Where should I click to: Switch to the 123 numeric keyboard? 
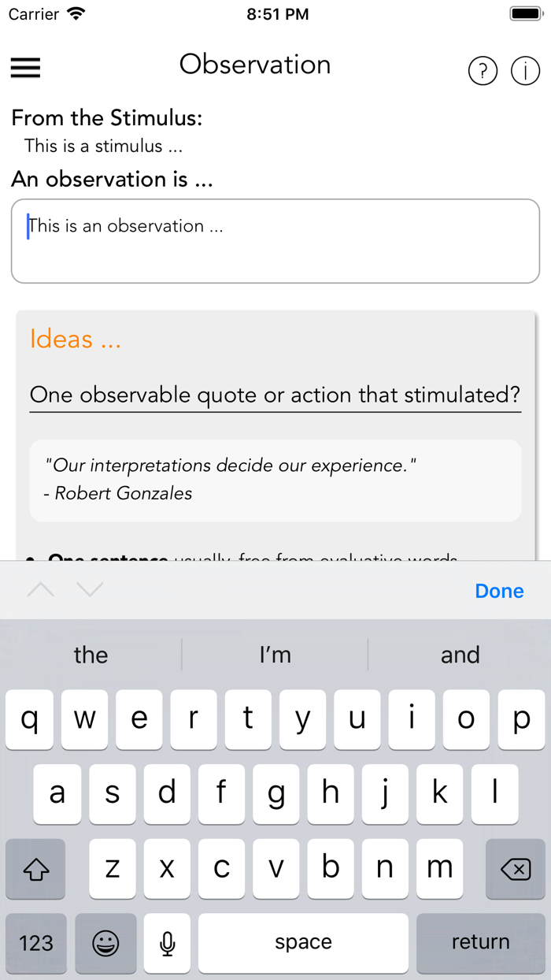(x=36, y=943)
